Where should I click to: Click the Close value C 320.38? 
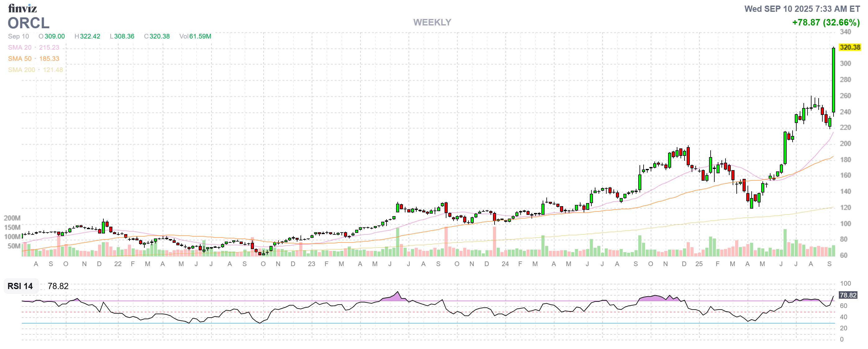157,36
